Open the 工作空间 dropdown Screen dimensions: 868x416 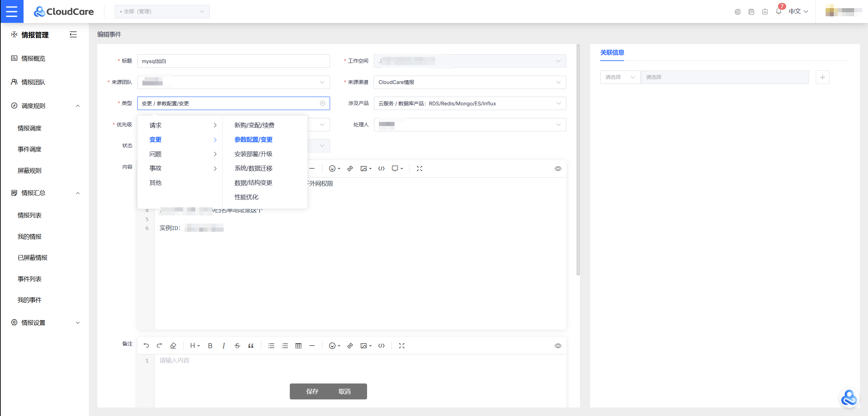click(x=470, y=61)
